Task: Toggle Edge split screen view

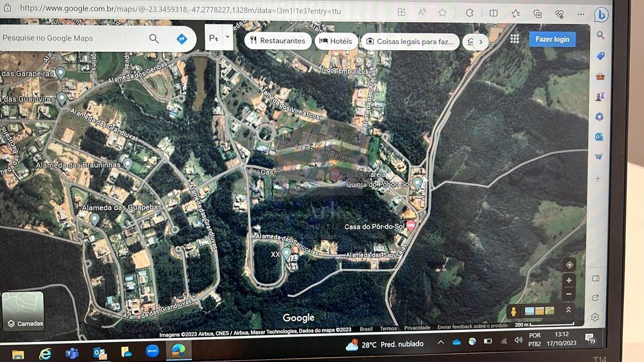Action: [x=494, y=14]
